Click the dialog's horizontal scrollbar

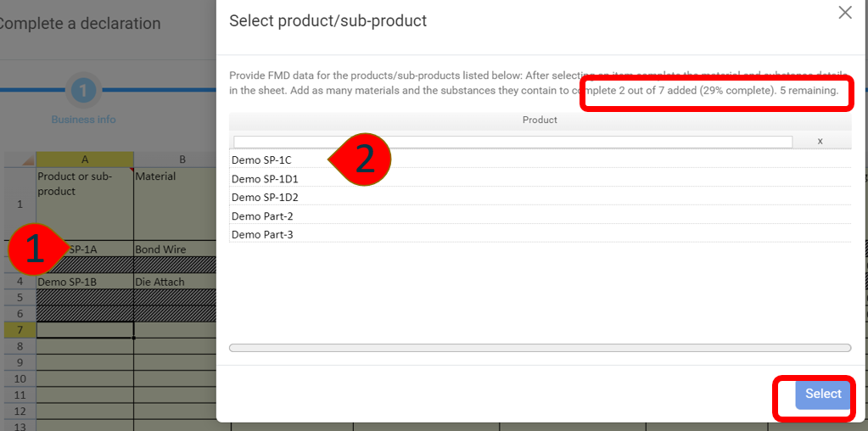tap(540, 348)
